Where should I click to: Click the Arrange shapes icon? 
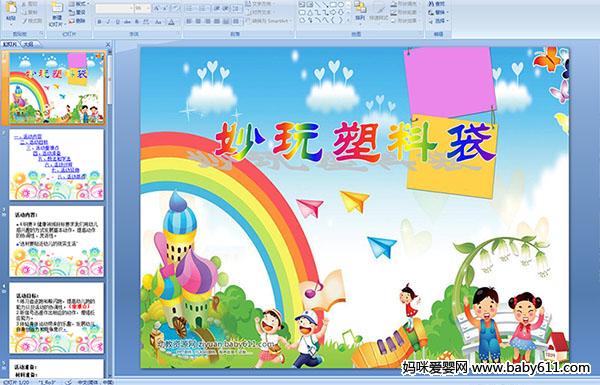(360, 8)
